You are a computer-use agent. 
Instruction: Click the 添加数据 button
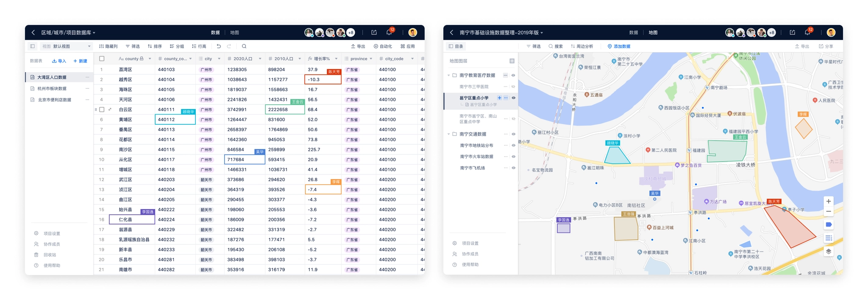(x=619, y=46)
